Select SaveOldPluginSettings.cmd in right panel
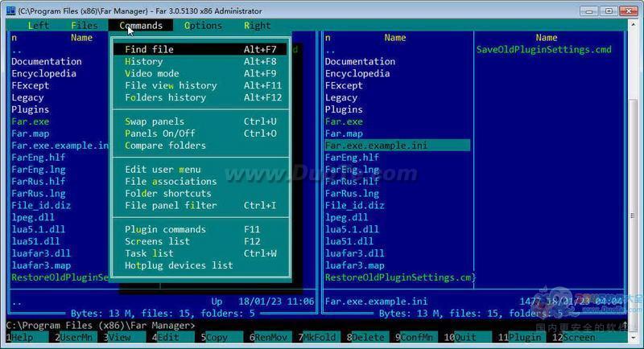Viewport: 644px width, 349px height. click(x=544, y=50)
